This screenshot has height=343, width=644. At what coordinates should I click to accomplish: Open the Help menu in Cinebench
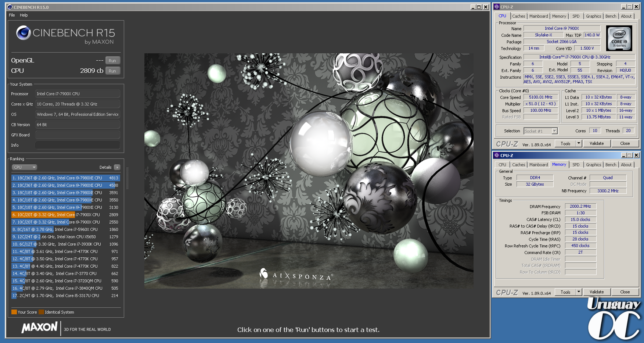(24, 15)
